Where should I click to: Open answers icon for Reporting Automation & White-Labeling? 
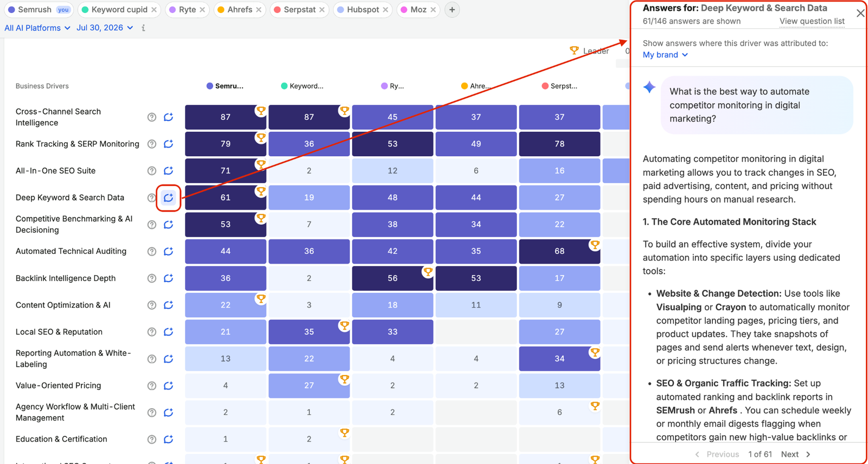pos(169,359)
